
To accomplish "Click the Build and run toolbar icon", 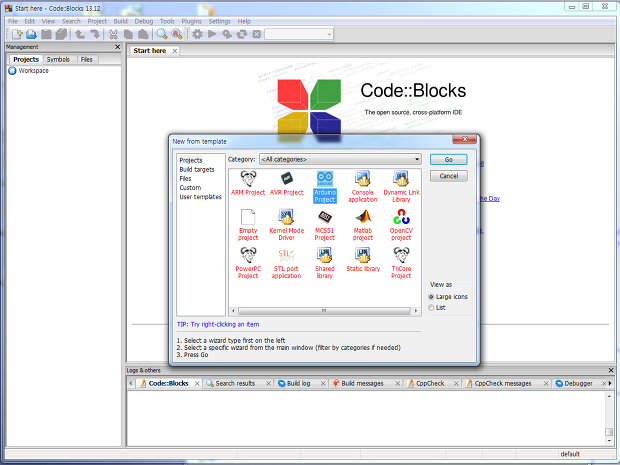I will click(x=227, y=34).
